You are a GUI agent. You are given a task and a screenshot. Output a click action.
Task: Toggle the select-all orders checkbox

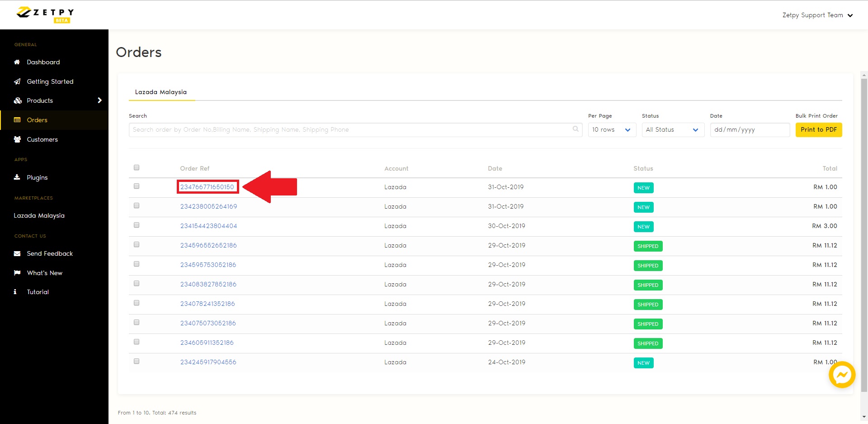tap(137, 168)
